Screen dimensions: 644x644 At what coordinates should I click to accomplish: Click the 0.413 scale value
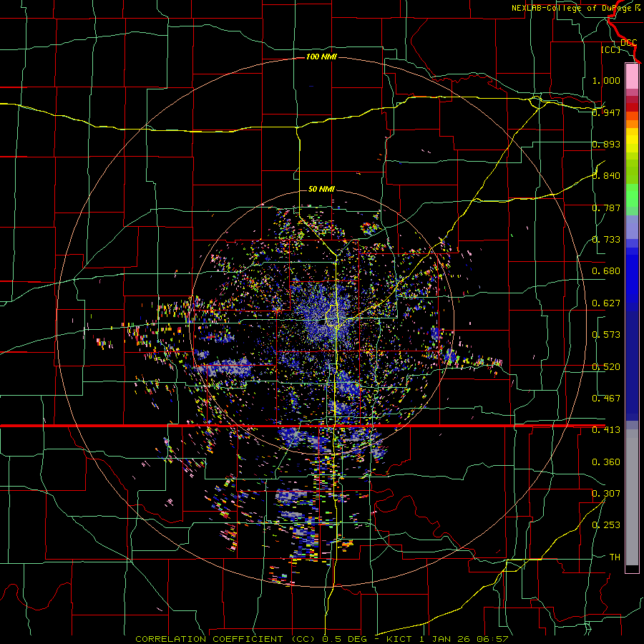pyautogui.click(x=606, y=430)
